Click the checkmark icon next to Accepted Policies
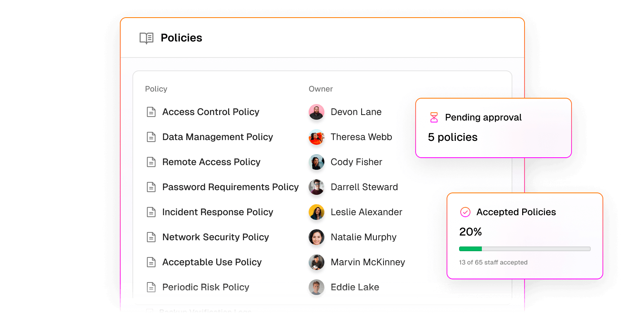This screenshot has width=644, height=313. 465,212
